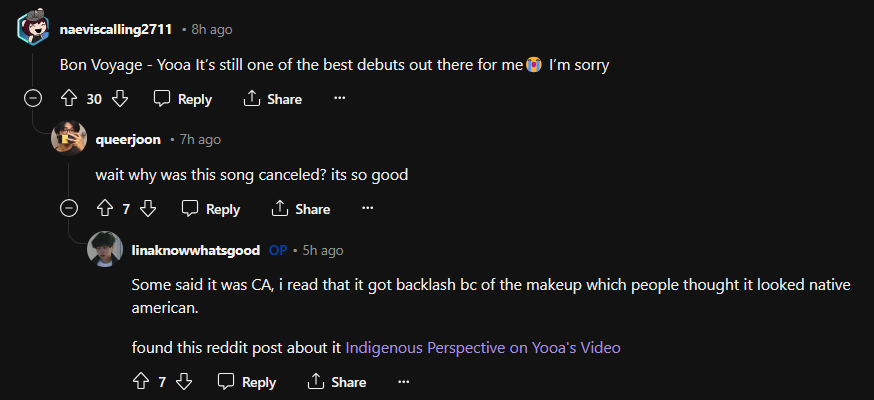This screenshot has width=874, height=400.
Task: Reply to naeviscalling2711's comment
Action: (182, 99)
